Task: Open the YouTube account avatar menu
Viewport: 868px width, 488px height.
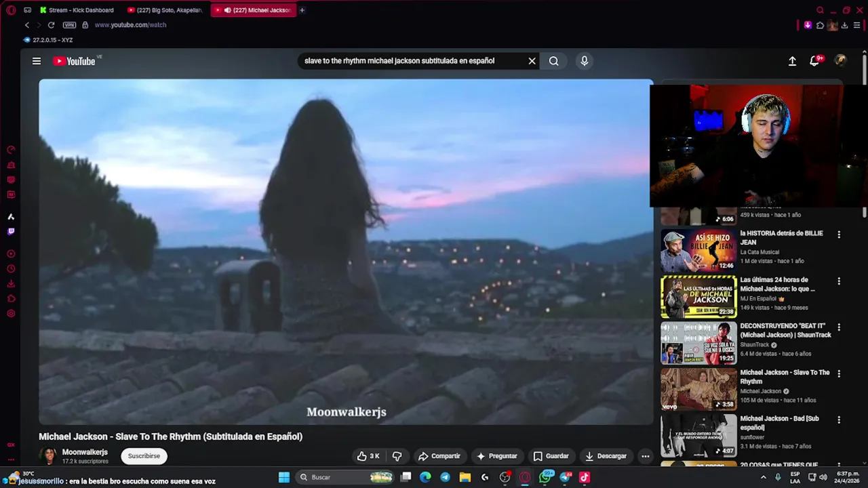Action: [x=840, y=61]
